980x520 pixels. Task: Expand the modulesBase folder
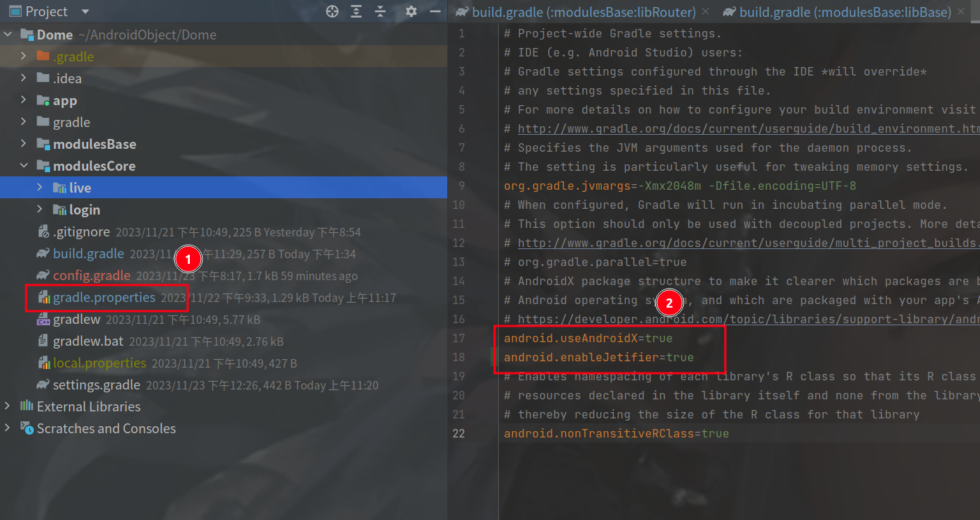[23, 144]
